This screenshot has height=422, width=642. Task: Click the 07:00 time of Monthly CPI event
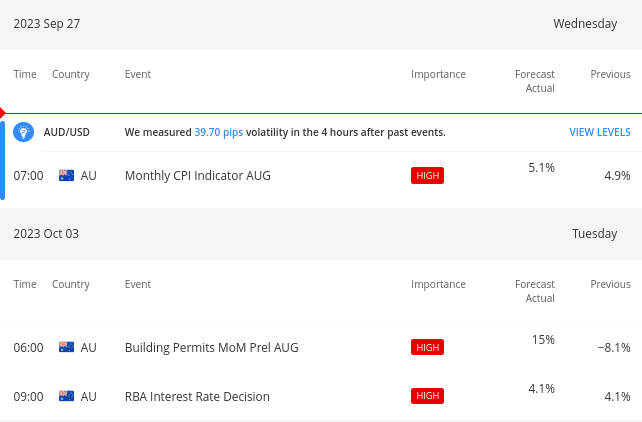coord(28,176)
